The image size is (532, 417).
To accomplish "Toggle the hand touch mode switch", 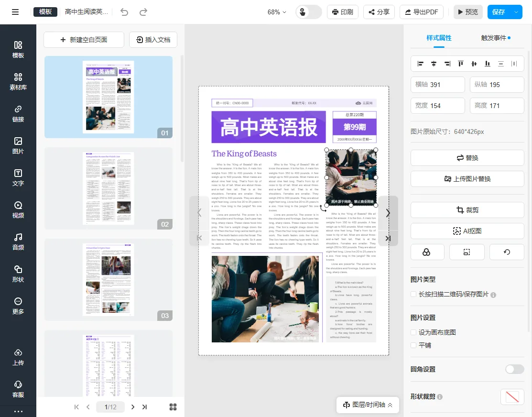I will [309, 12].
